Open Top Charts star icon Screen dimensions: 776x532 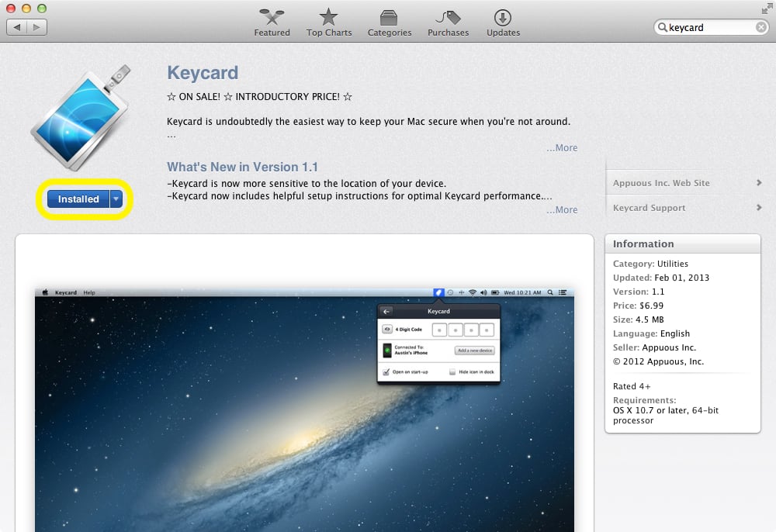tap(328, 17)
